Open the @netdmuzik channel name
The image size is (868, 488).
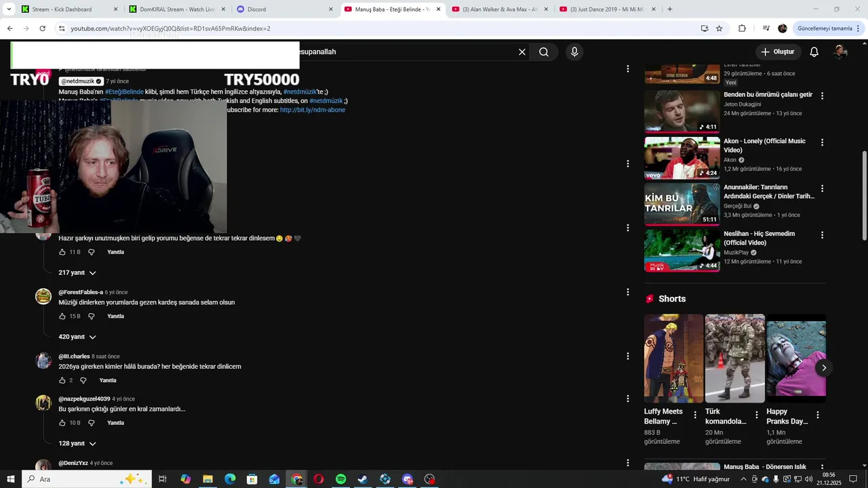click(x=81, y=81)
